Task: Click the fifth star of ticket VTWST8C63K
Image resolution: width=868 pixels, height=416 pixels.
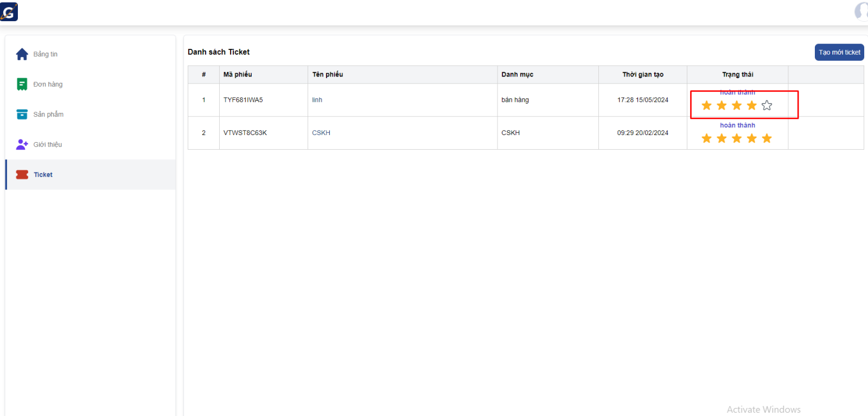Action: coord(767,139)
